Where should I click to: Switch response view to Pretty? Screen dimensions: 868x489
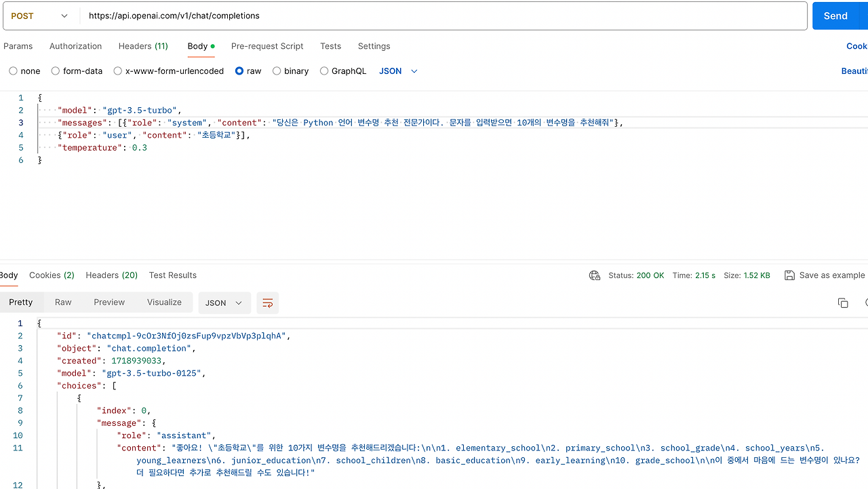21,302
